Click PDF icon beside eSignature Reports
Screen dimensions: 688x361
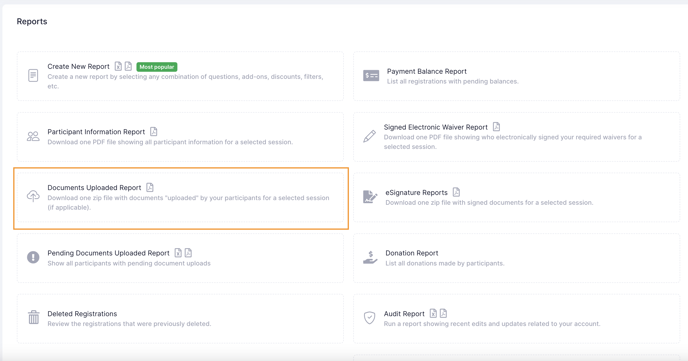point(456,192)
